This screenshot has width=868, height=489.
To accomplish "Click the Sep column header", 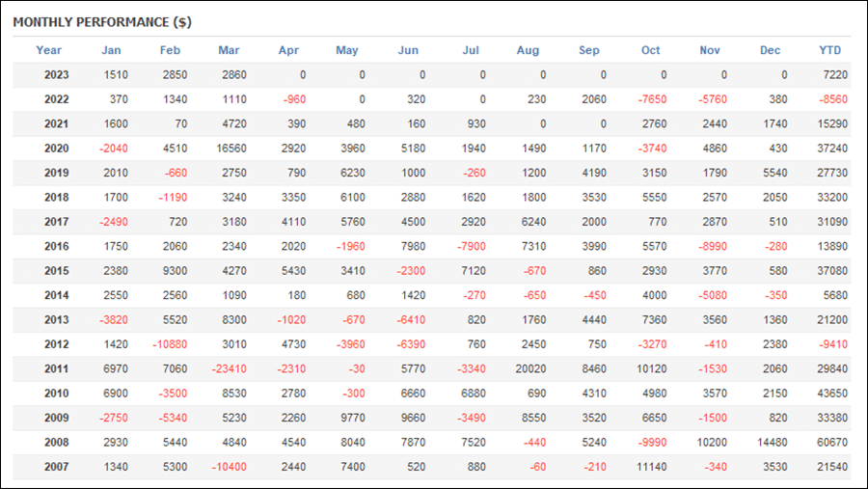I will coord(589,50).
